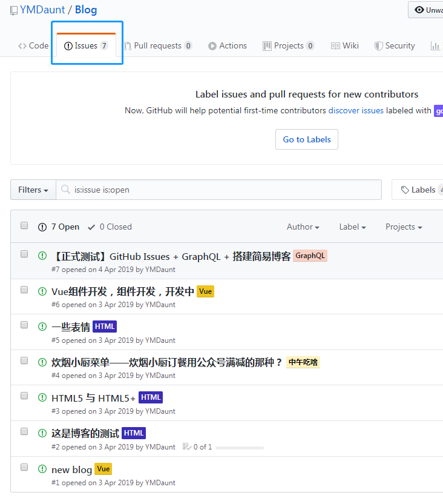Click the repository book icon beside YMDaunt
Screen dimensions: 443x504
14,11
